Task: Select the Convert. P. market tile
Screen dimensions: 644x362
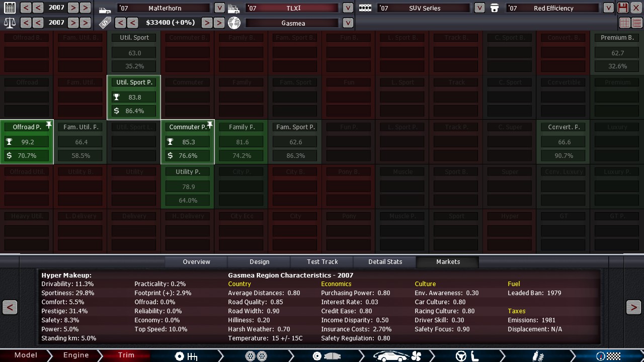Action: [x=563, y=142]
